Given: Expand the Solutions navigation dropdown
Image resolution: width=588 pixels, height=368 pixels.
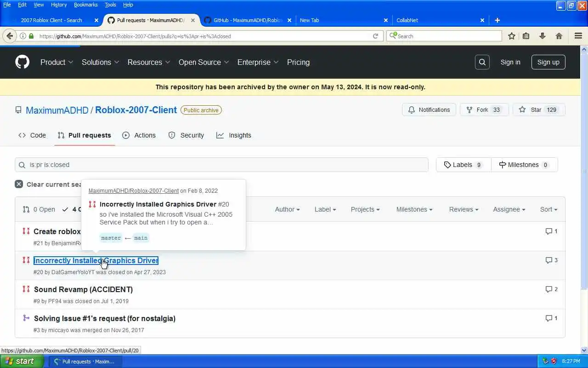Looking at the screenshot, I should coord(100,62).
